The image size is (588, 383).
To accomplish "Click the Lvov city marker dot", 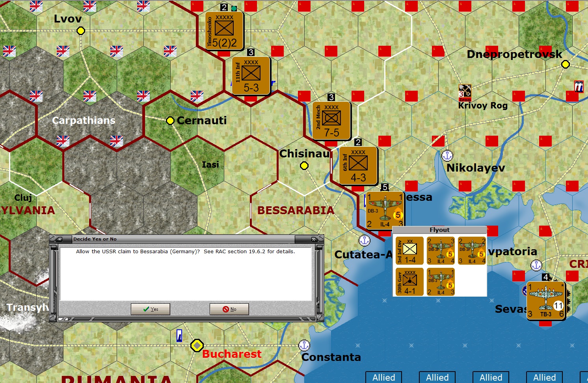I will click(x=81, y=31).
